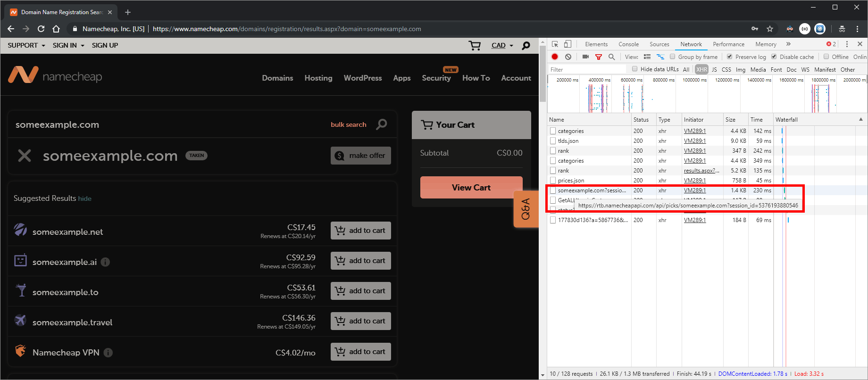The height and width of the screenshot is (380, 868).
Task: Open the bulk search link
Action: click(x=349, y=124)
